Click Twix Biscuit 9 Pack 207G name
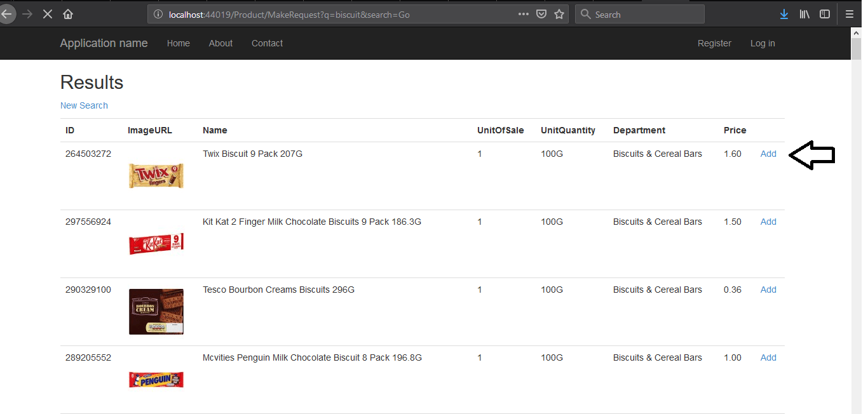The height and width of the screenshot is (414, 868). [252, 154]
